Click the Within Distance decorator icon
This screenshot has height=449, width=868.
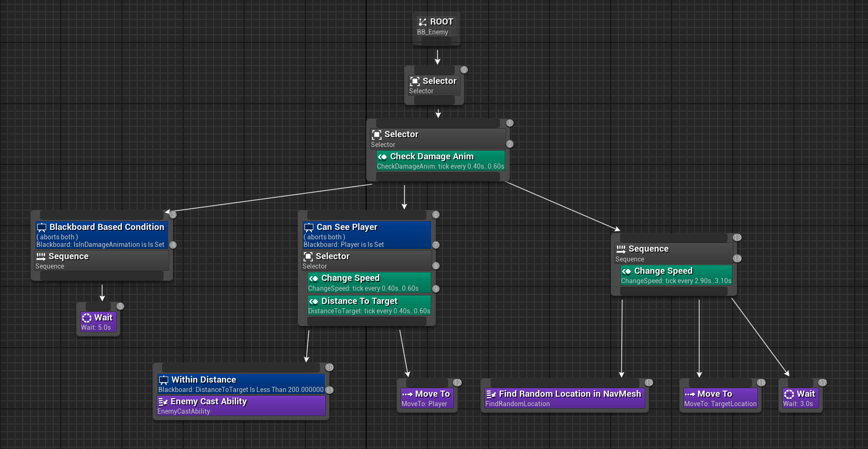pyautogui.click(x=164, y=380)
